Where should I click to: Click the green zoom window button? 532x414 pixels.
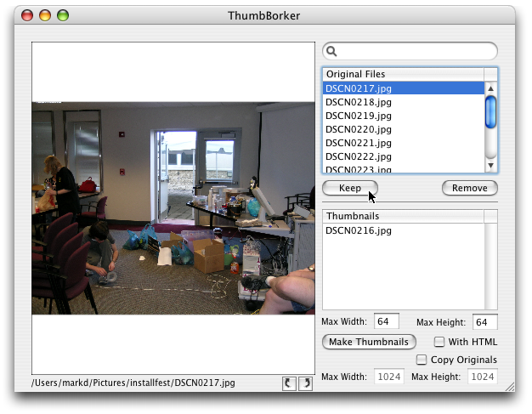coord(63,15)
